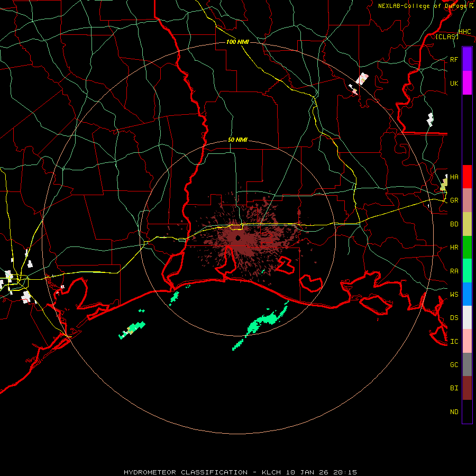Click the UK magenta legend swatch
The width and height of the screenshot is (476, 476).
point(467,83)
